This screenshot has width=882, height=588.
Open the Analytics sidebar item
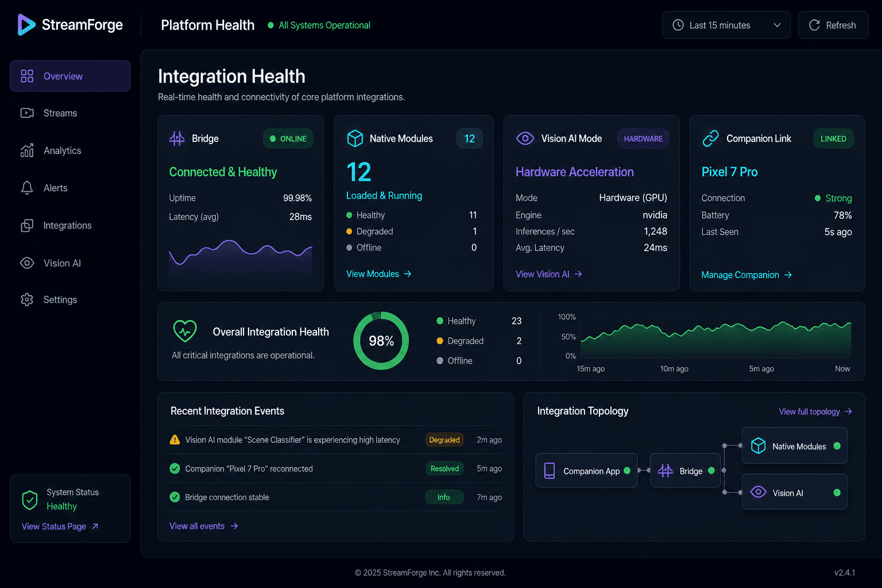tap(70, 150)
